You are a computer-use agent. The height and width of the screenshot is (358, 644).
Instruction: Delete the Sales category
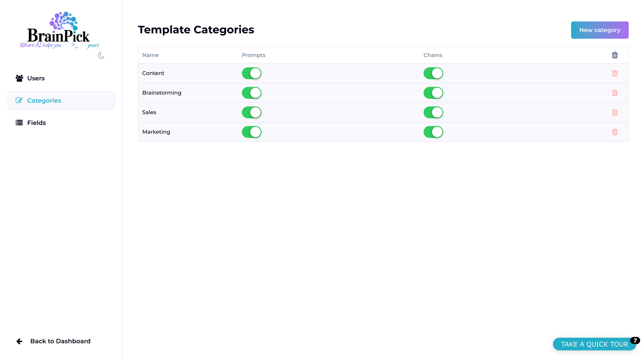coord(614,113)
